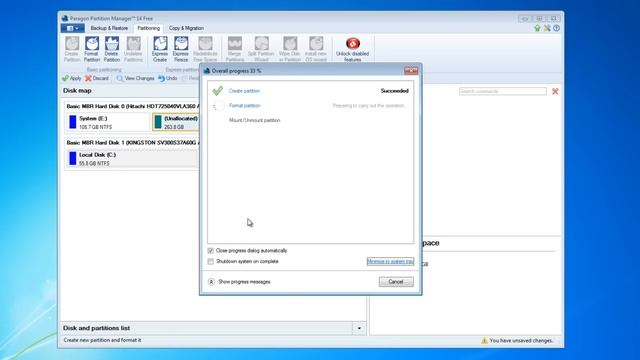640x360 pixels.
Task: Close the Overall progress dialog
Action: click(411, 71)
